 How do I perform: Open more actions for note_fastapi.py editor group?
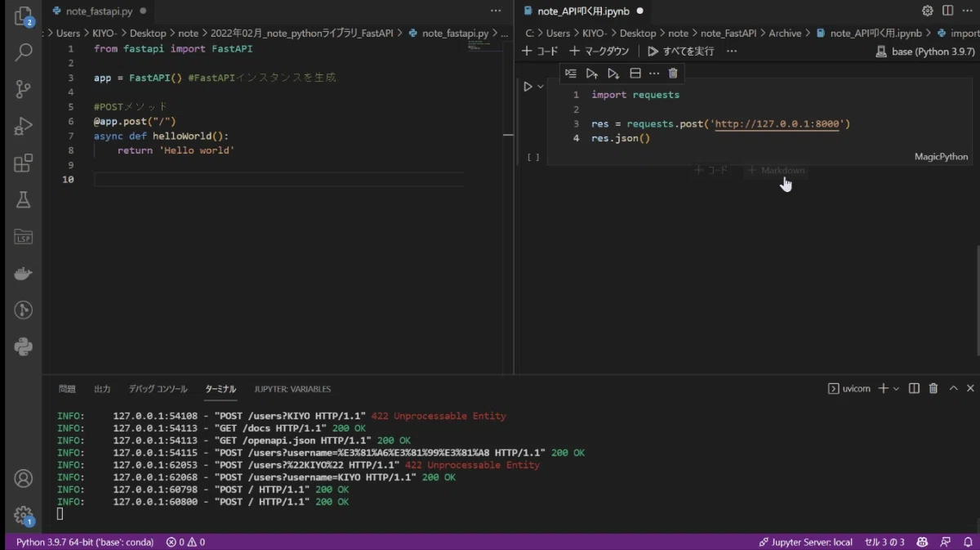tap(496, 11)
